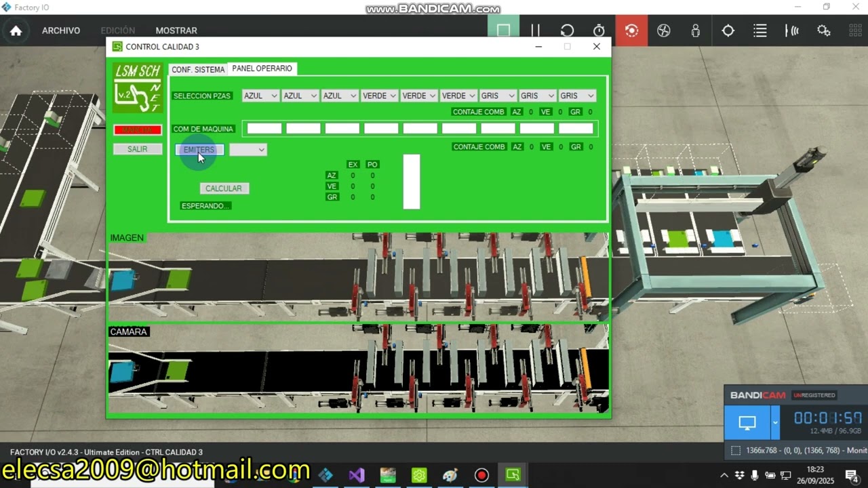Expand the Bandicam mode dropdown arrow
This screenshot has height=488, width=868.
775,423
